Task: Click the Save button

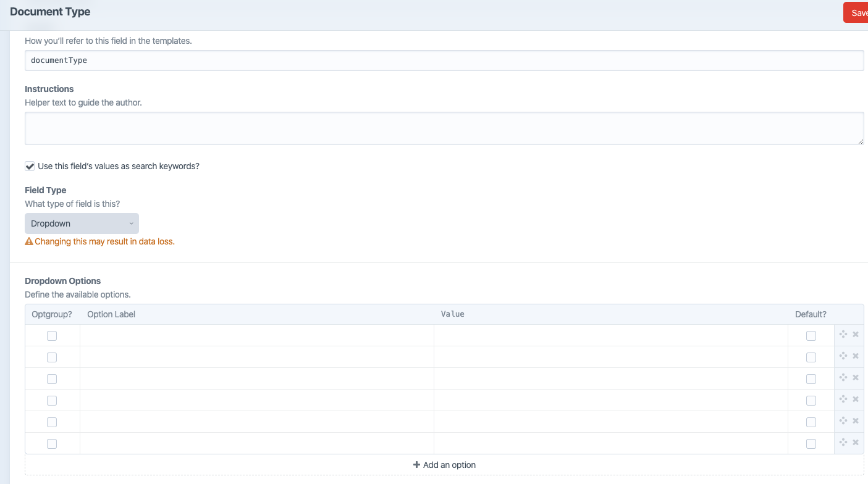Action: tap(859, 12)
